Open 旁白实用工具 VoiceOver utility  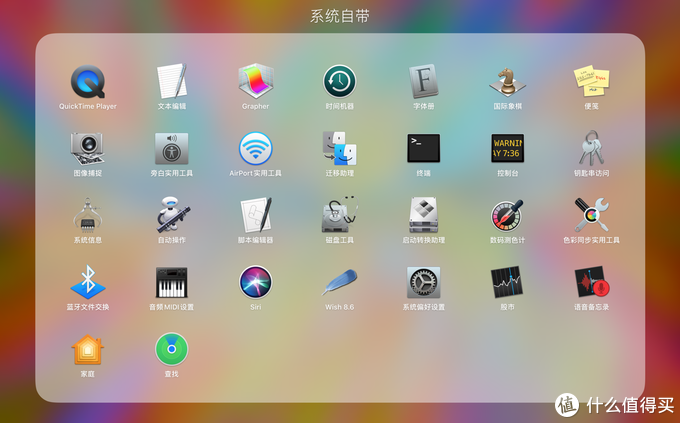[x=172, y=148]
